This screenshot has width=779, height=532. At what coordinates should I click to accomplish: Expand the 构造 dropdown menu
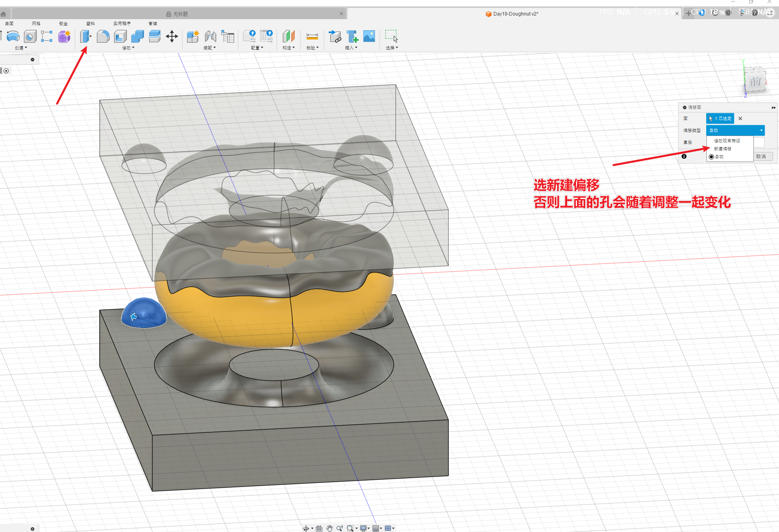288,48
